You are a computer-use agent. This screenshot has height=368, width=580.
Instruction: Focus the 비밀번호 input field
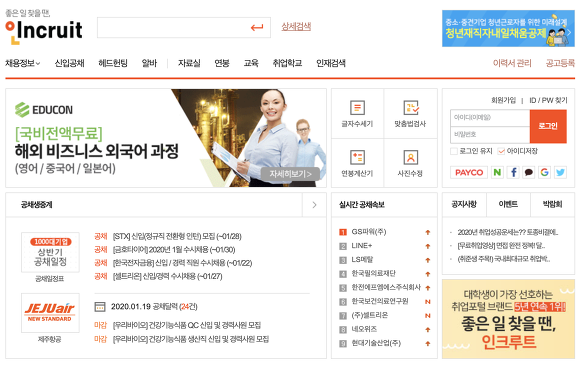point(490,135)
